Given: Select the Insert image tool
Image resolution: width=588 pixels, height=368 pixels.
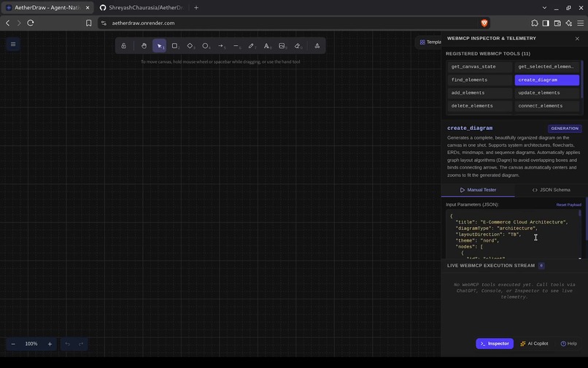Looking at the screenshot, I should (282, 46).
